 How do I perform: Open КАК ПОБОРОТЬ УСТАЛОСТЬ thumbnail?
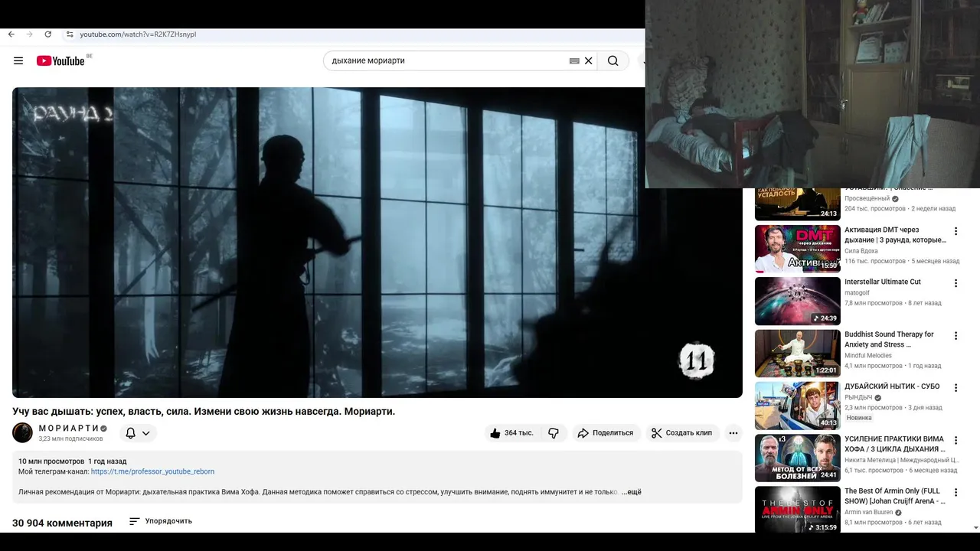[798, 204]
